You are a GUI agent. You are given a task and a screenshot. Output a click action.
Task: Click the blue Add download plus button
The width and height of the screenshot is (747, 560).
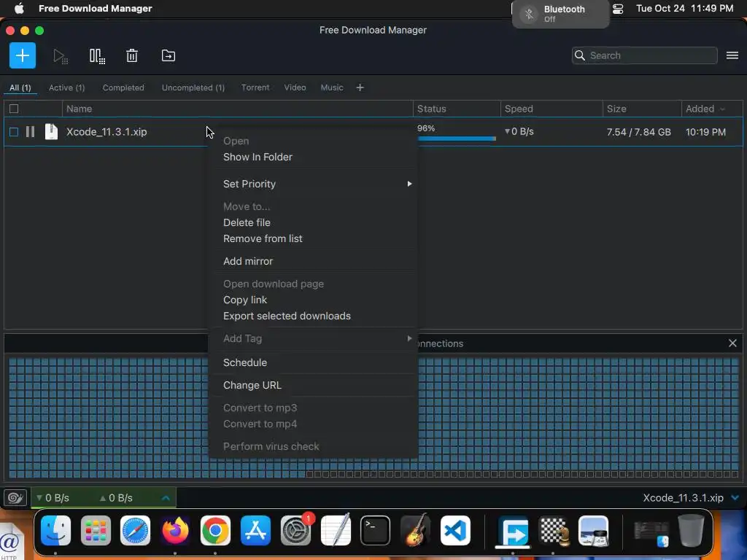(x=23, y=55)
